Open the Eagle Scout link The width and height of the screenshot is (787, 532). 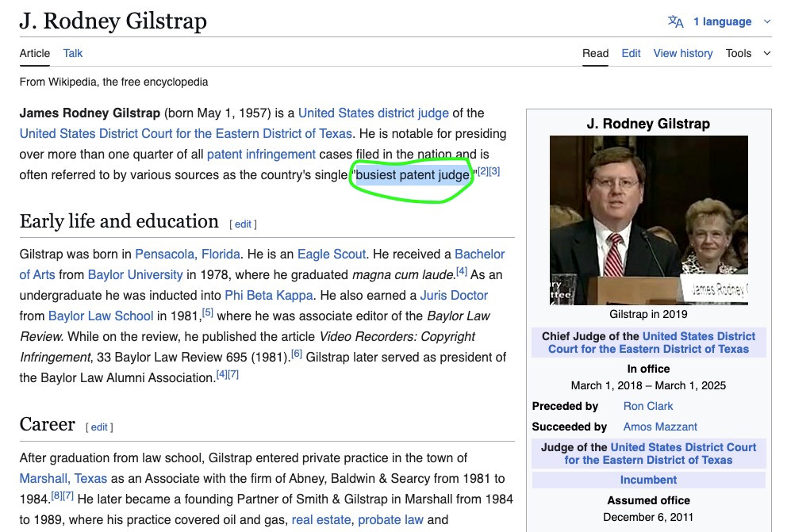click(x=332, y=254)
